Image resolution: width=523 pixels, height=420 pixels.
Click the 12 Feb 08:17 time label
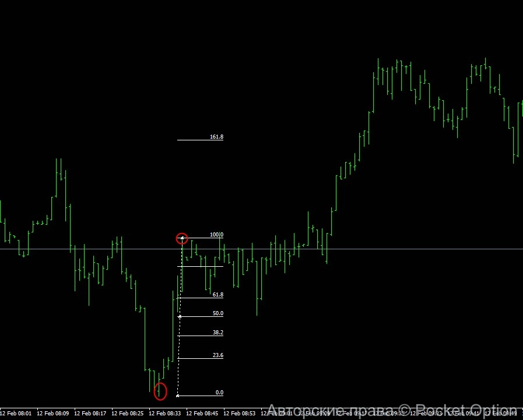click(x=90, y=414)
